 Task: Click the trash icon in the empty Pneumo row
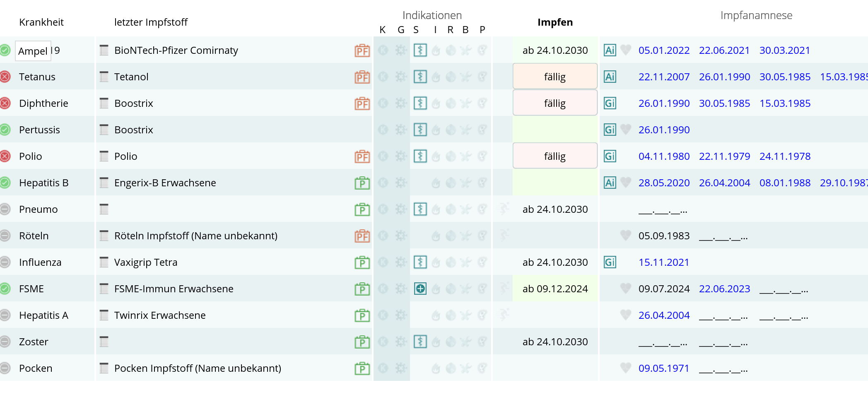pos(104,209)
